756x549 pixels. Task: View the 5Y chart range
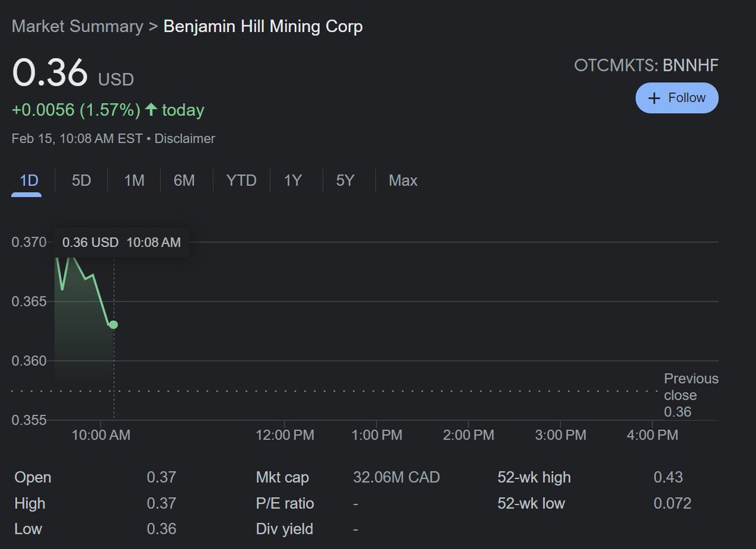click(x=345, y=181)
